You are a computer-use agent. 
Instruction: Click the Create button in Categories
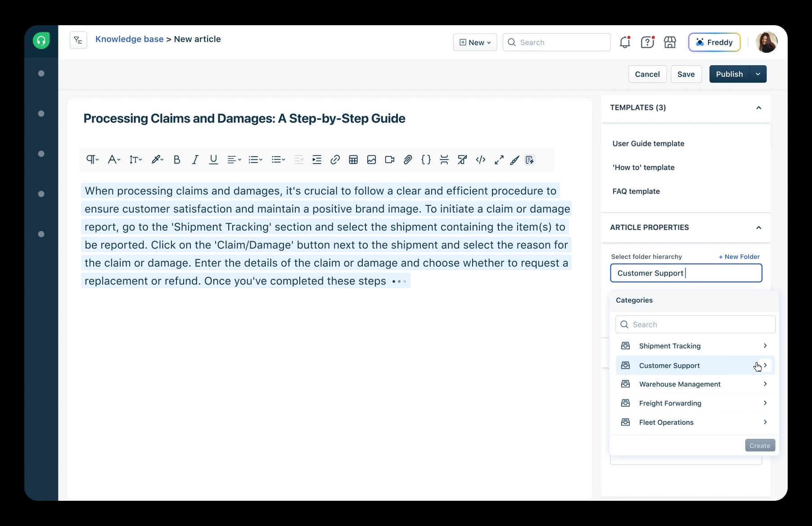tap(760, 445)
